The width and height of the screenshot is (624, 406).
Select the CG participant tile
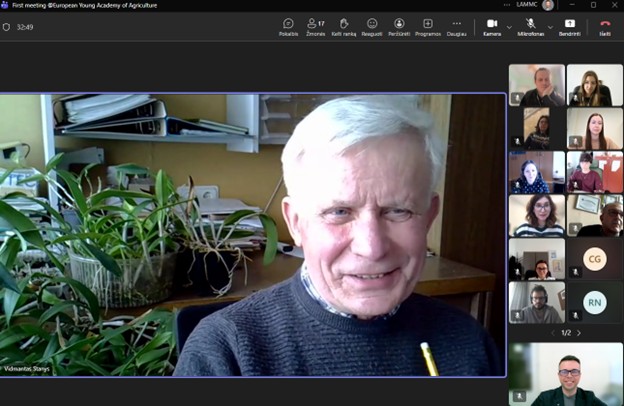click(594, 259)
